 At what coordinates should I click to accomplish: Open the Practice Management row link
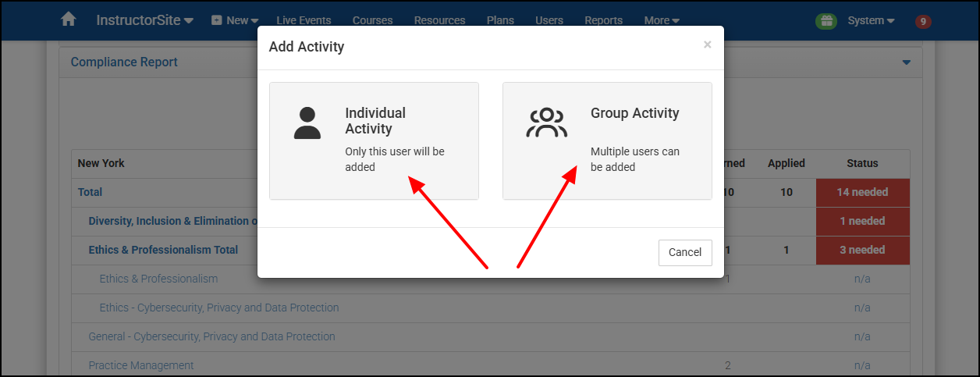tap(141, 365)
